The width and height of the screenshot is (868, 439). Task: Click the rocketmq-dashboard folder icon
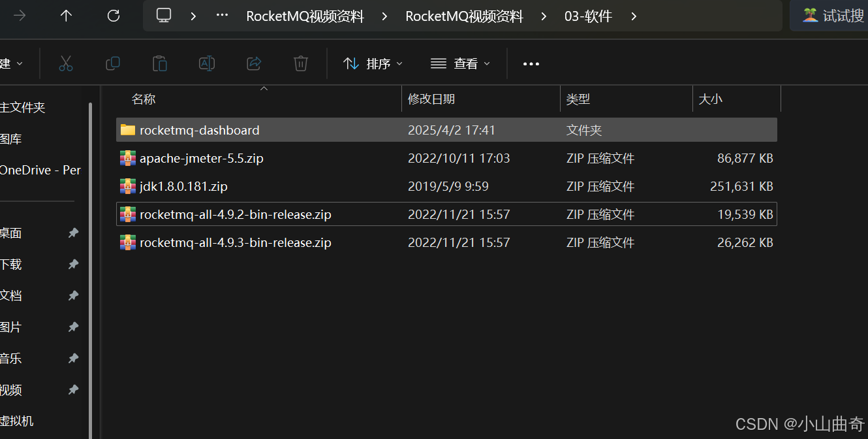click(128, 130)
